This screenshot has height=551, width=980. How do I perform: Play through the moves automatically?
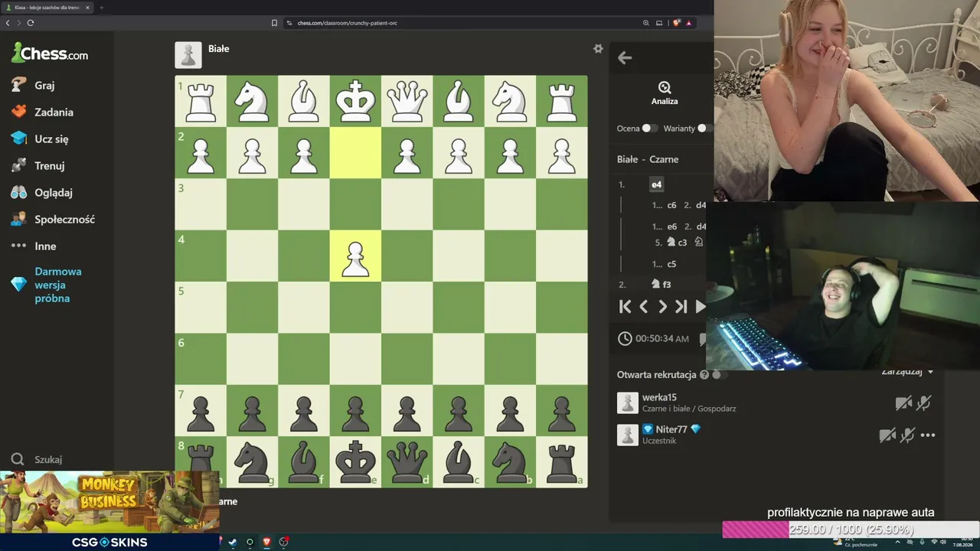[x=700, y=307]
